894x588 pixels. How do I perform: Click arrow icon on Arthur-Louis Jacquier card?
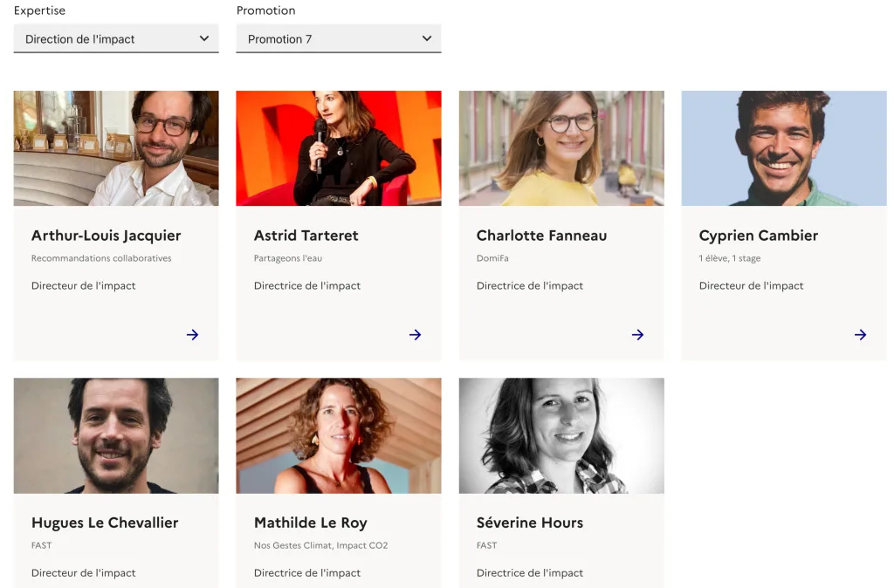pyautogui.click(x=192, y=335)
